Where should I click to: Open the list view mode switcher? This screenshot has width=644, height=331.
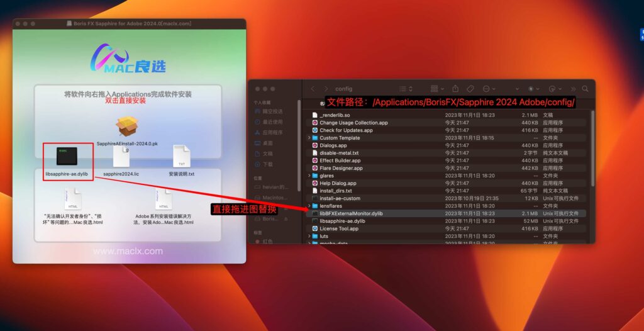pyautogui.click(x=406, y=89)
